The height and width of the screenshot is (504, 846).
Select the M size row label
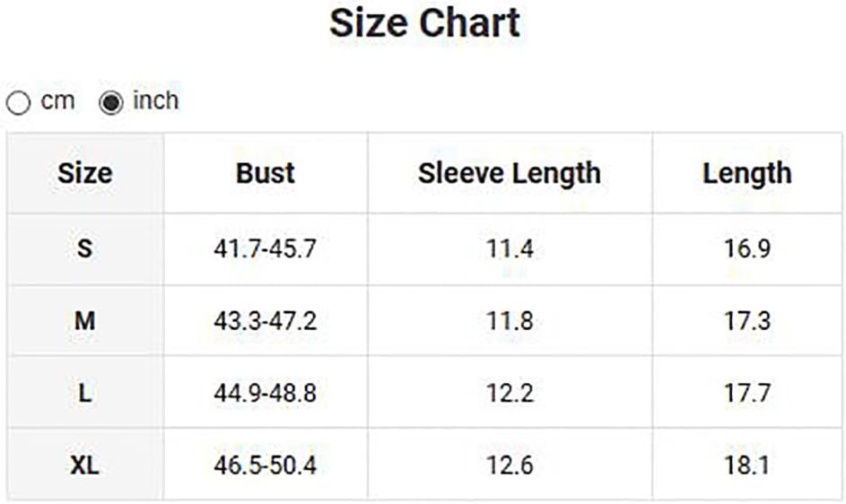click(x=85, y=320)
